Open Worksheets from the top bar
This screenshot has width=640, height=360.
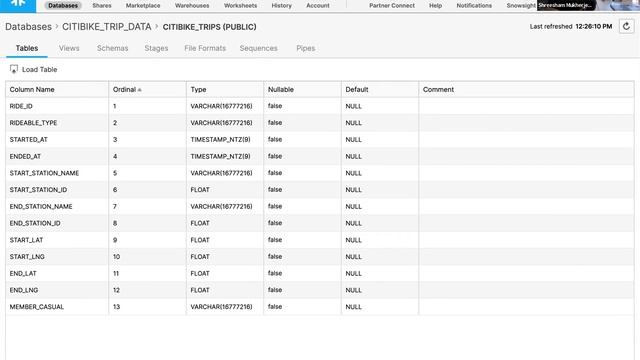pyautogui.click(x=240, y=6)
